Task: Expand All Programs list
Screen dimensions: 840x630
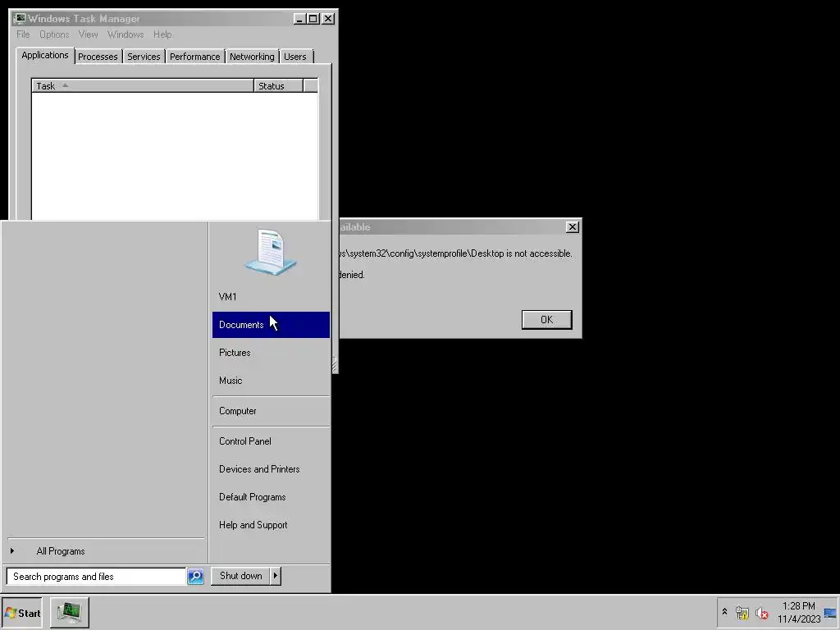Action: [x=106, y=550]
